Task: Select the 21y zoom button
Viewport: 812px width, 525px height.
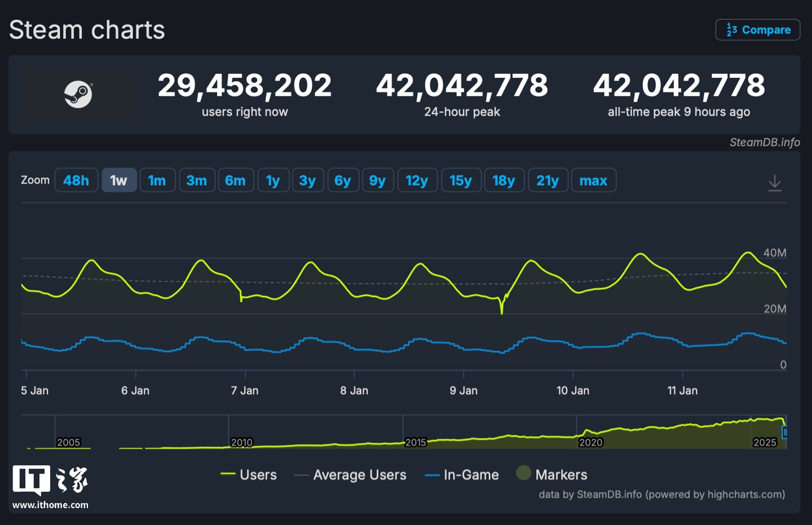Action: 547,180
